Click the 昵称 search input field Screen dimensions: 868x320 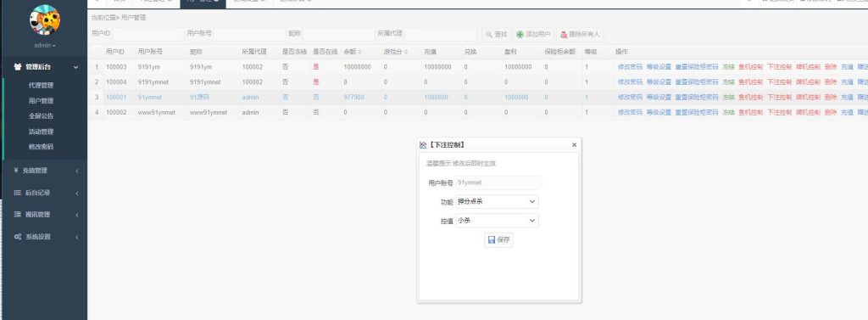pos(339,35)
